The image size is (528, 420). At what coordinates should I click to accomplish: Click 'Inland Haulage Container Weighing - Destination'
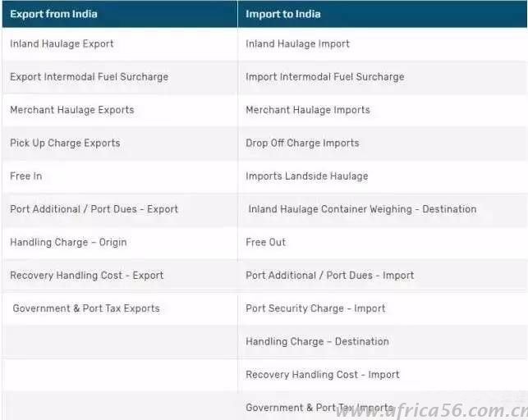tap(362, 209)
